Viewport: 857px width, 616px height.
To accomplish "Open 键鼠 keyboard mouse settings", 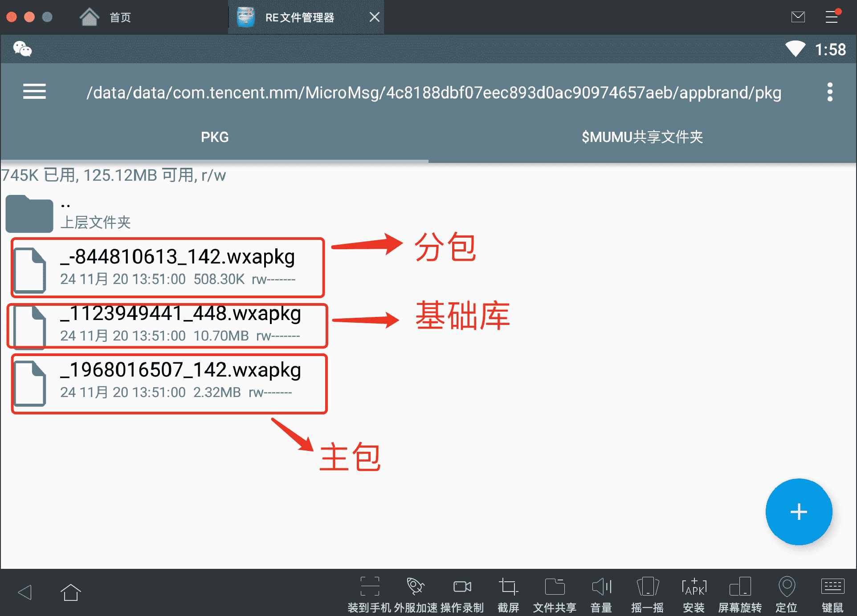I will [833, 595].
